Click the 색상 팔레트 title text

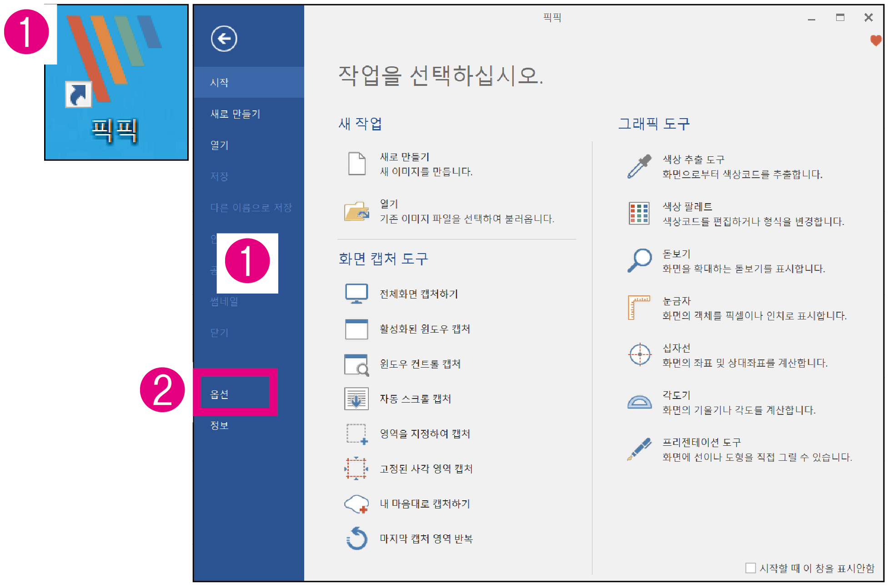687,207
